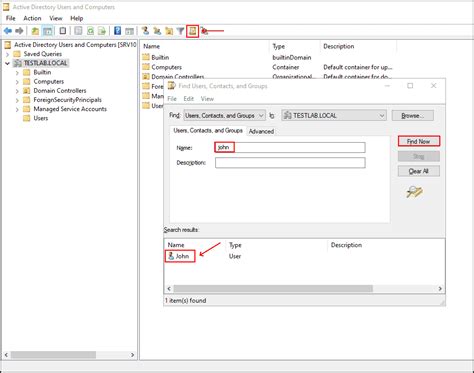Select ForeignSecurityPrincipals in the tree
The image size is (474, 373).
coord(67,100)
